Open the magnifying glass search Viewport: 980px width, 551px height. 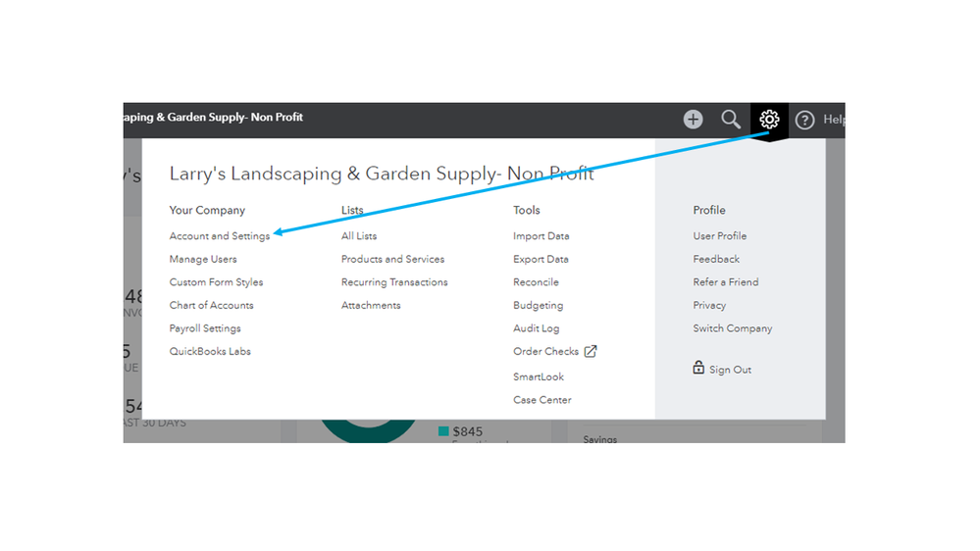click(731, 120)
